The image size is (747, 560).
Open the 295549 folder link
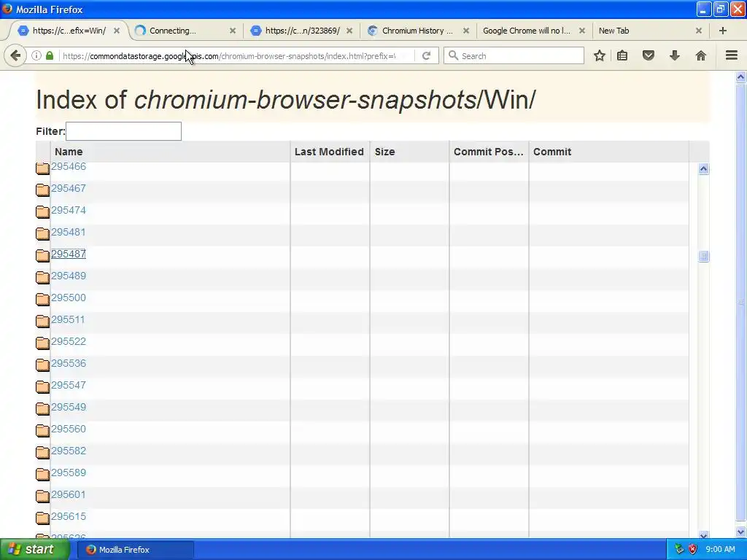click(x=69, y=407)
